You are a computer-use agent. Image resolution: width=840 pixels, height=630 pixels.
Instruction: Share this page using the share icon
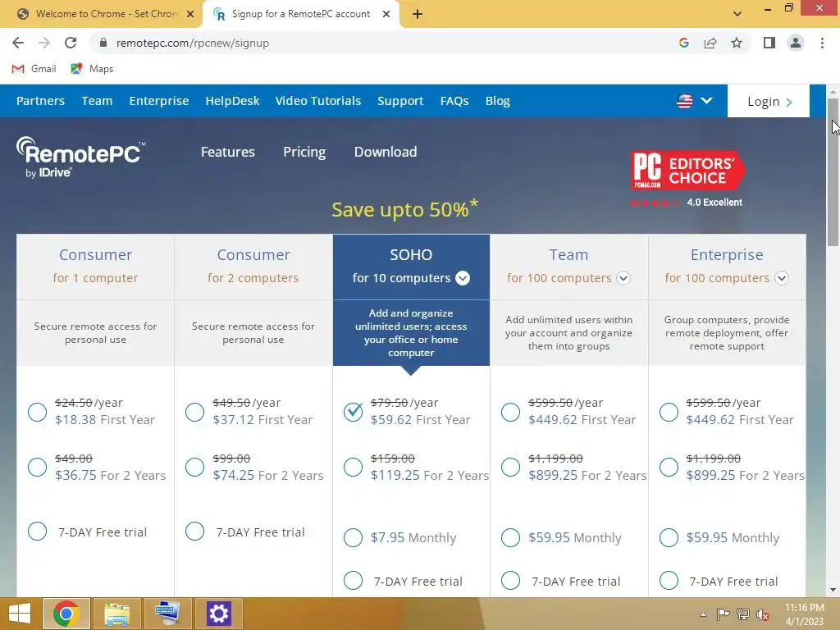(710, 43)
